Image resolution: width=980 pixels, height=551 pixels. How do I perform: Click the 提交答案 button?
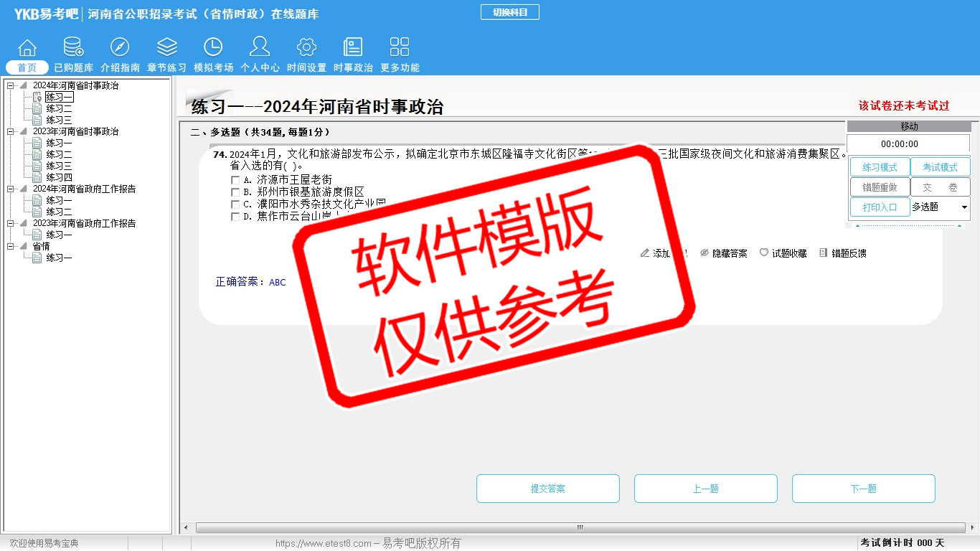pos(547,489)
